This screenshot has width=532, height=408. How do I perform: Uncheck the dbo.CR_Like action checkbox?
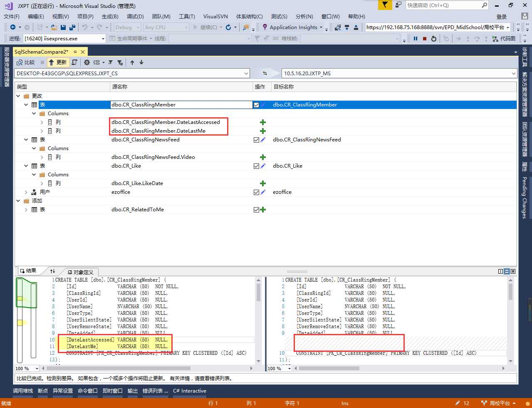pos(256,166)
